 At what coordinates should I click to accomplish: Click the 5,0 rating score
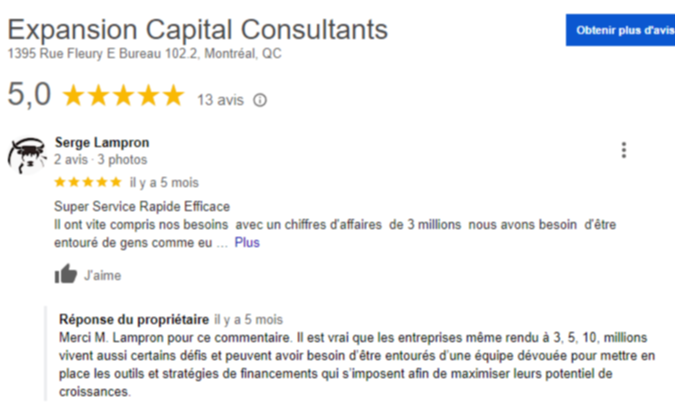pyautogui.click(x=29, y=95)
